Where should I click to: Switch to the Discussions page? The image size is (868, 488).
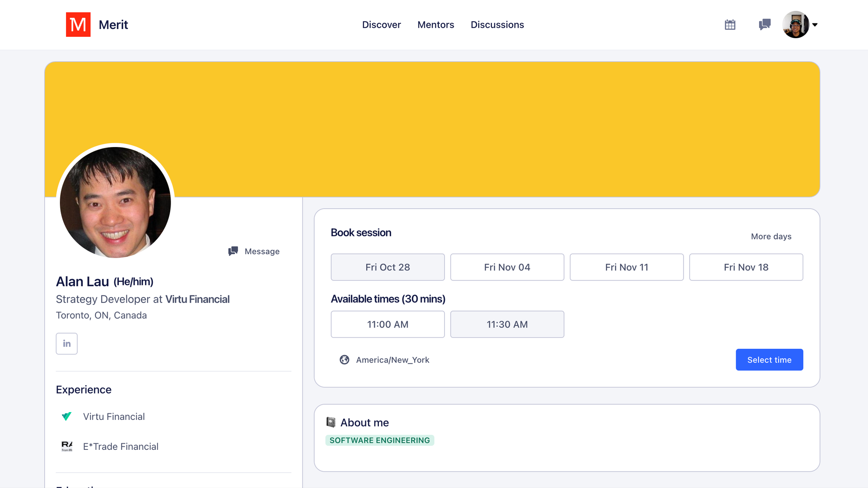pos(497,25)
